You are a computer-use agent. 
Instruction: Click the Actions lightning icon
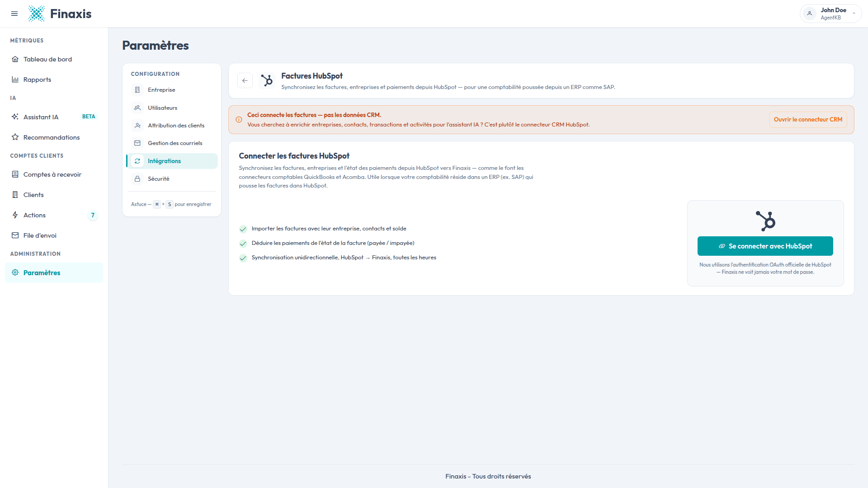15,215
